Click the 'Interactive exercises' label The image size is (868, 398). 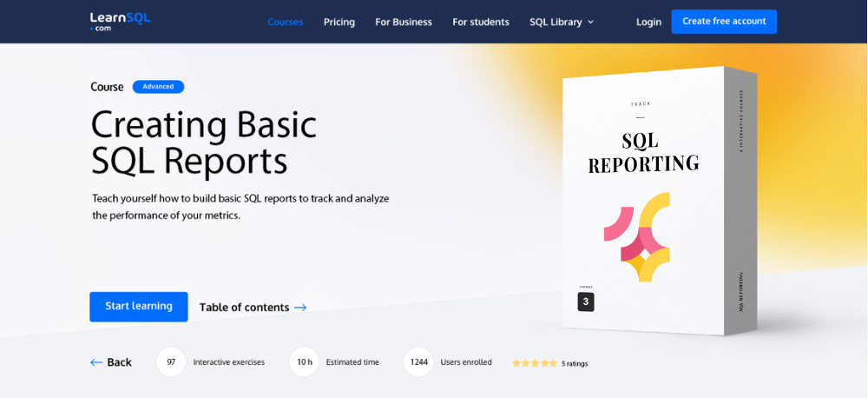coord(228,362)
